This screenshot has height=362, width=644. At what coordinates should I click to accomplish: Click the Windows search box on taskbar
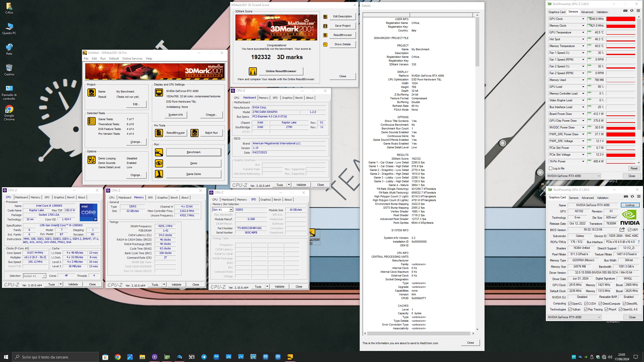55,357
